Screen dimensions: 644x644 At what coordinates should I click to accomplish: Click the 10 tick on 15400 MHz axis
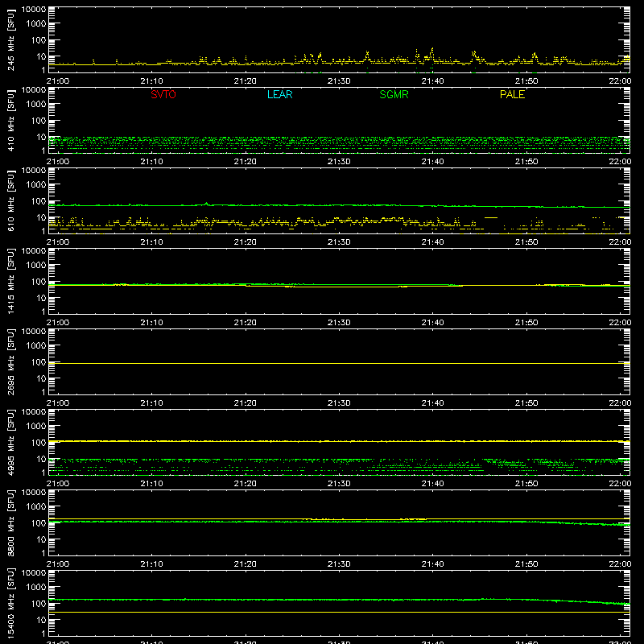coord(41,620)
